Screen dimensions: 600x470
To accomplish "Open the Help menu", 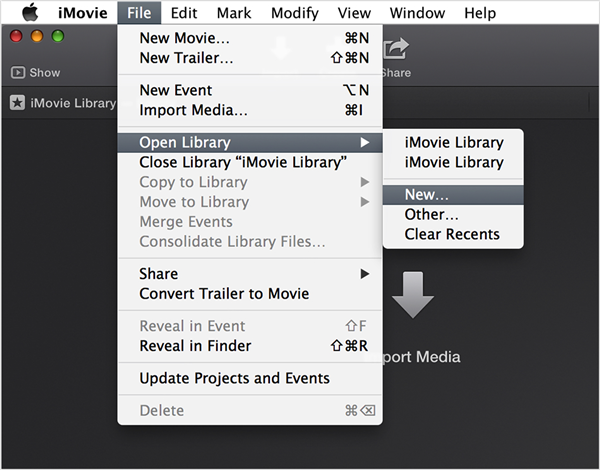I will [480, 13].
